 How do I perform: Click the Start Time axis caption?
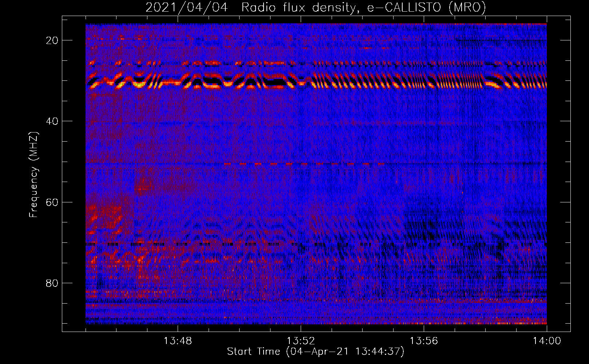(x=316, y=352)
